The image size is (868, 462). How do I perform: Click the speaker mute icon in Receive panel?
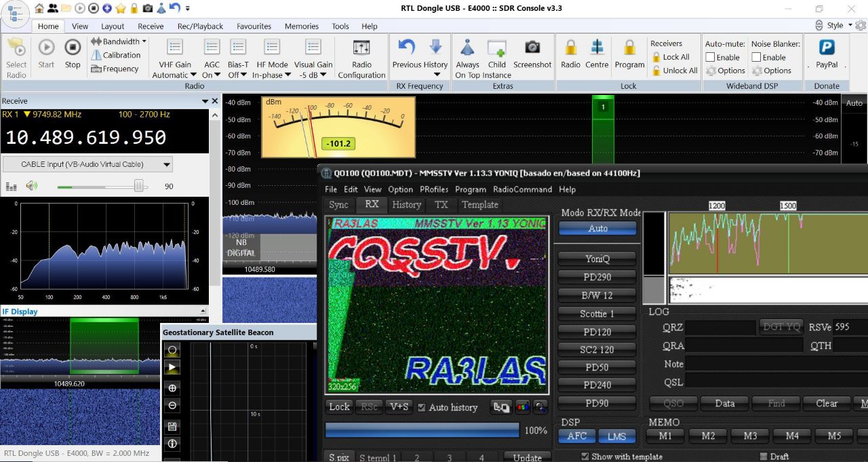point(31,186)
